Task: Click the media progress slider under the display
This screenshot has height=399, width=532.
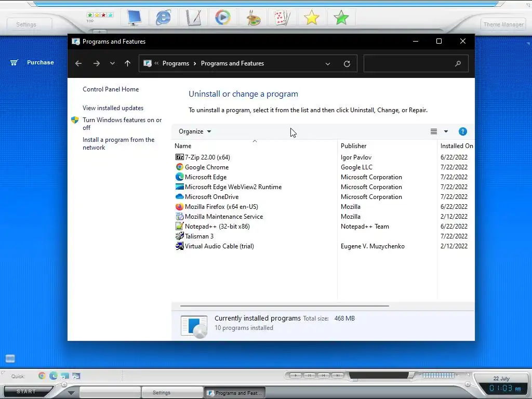Action: click(354, 380)
